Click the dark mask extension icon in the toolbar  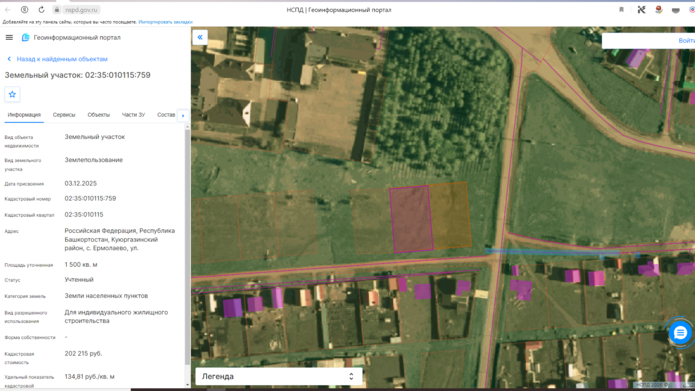tap(675, 10)
